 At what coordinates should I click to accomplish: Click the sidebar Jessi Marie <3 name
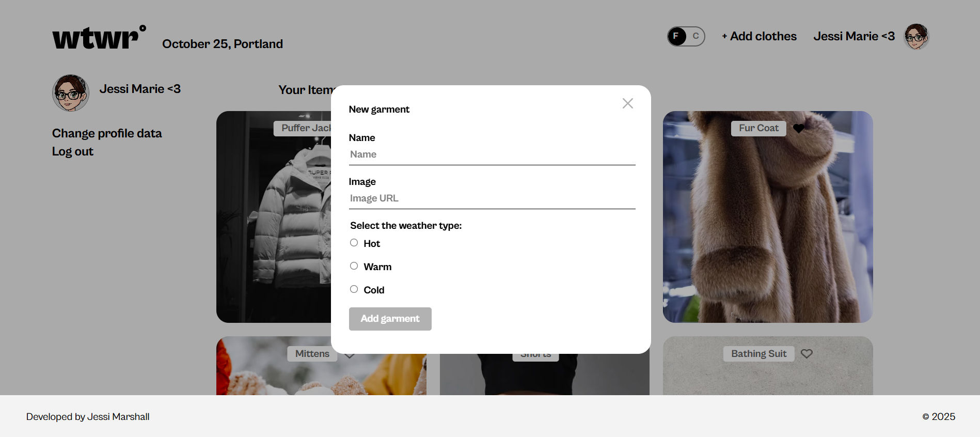coord(140,89)
